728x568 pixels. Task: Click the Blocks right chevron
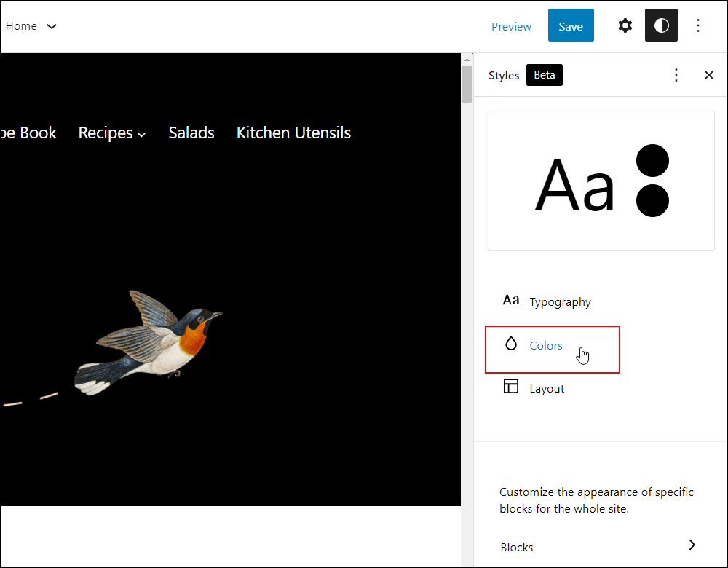click(x=692, y=545)
